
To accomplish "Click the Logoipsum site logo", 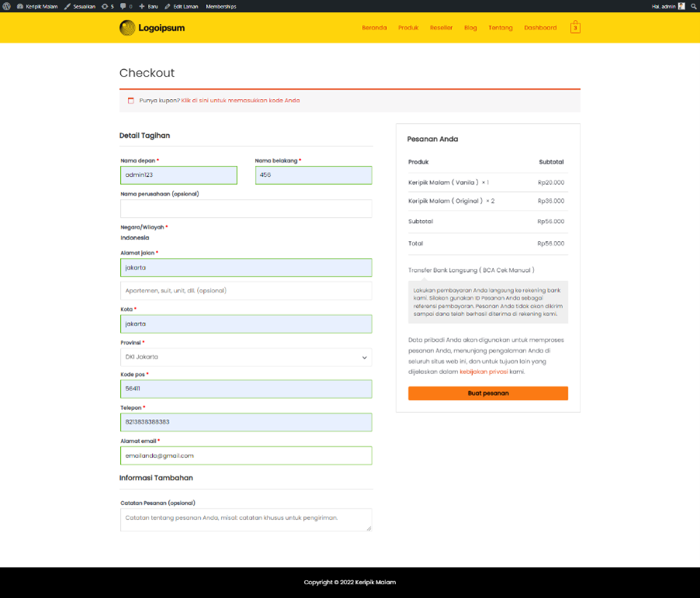I will point(152,28).
